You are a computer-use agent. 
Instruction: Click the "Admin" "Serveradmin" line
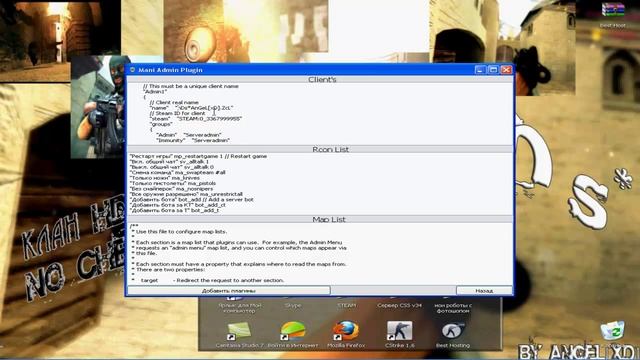[189, 135]
